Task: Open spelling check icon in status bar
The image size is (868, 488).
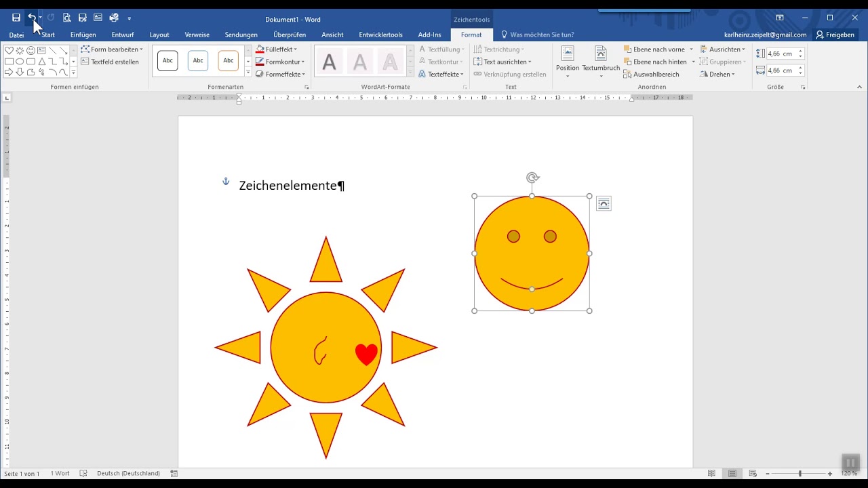Action: 83,473
